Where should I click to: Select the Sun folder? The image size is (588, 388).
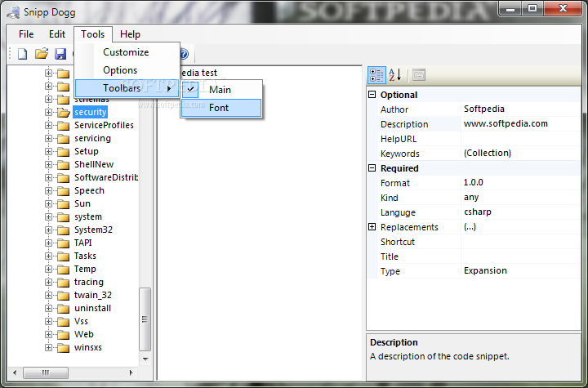(x=82, y=203)
